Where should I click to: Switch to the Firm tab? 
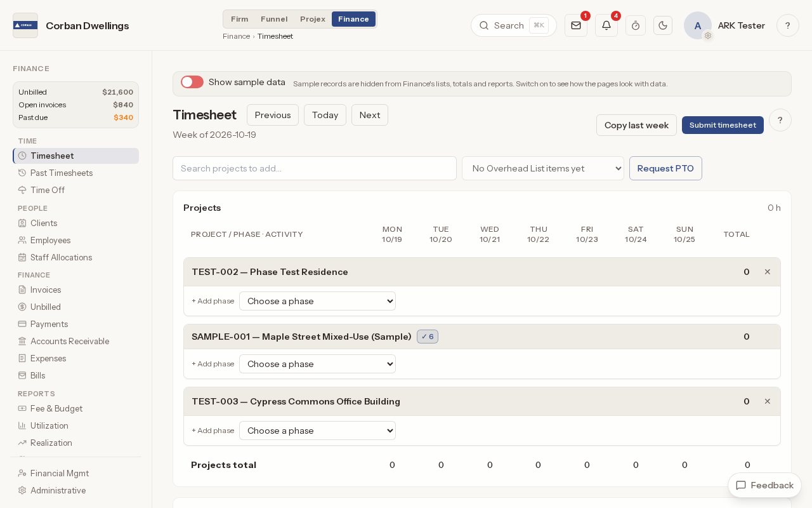click(x=240, y=19)
